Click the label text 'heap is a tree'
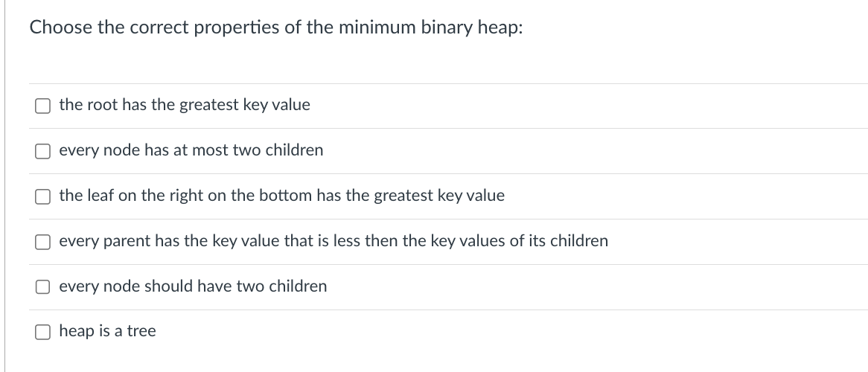The image size is (868, 372). point(107,331)
